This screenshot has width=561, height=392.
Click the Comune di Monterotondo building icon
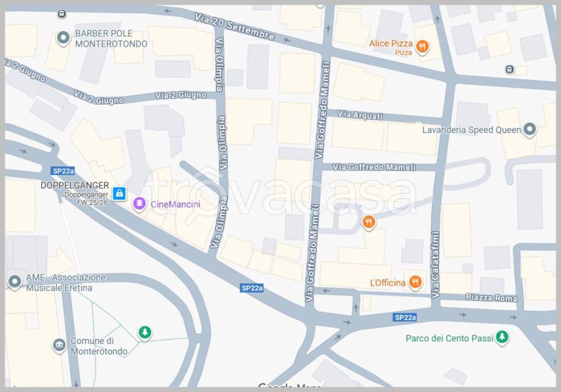(x=59, y=345)
